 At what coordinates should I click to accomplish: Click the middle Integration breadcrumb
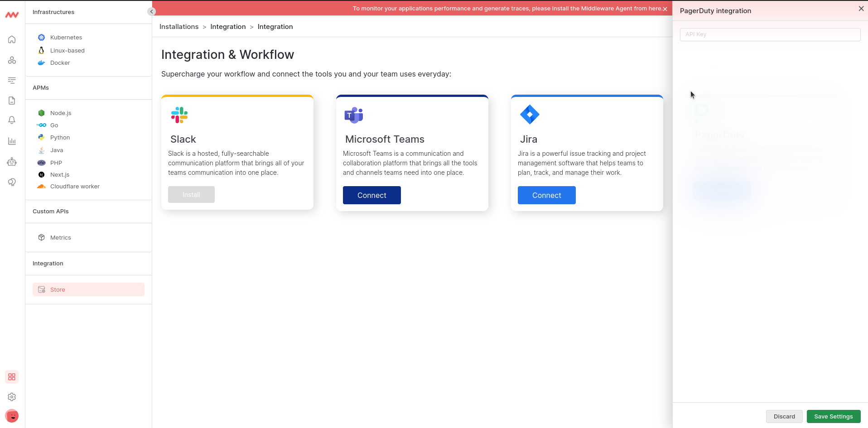point(228,27)
